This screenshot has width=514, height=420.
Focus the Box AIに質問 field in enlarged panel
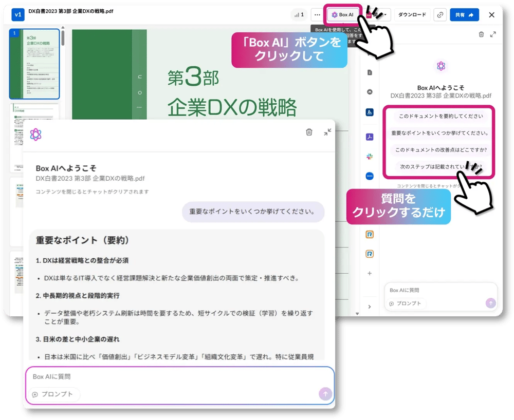coord(179,377)
